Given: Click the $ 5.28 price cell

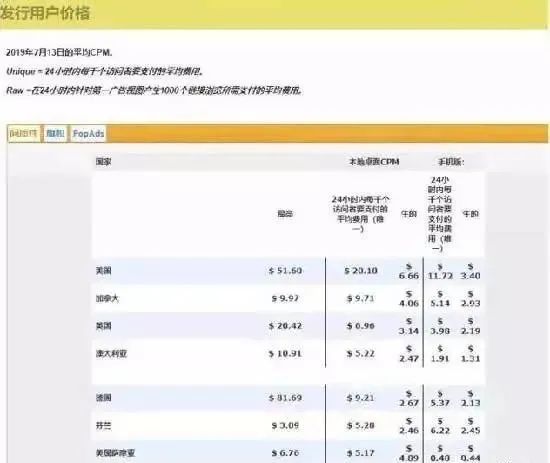Looking at the screenshot, I should pyautogui.click(x=361, y=425).
